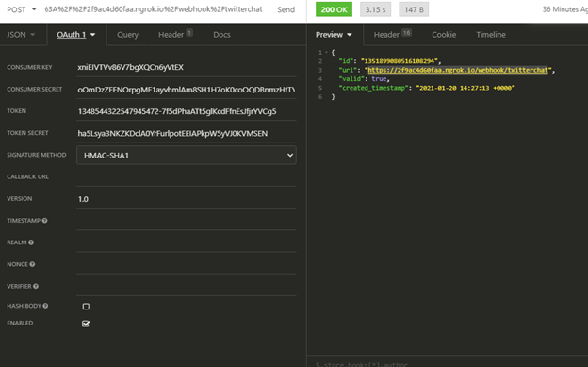Send the request
Viewport: 588px width, 367px height.
pyautogui.click(x=286, y=9)
